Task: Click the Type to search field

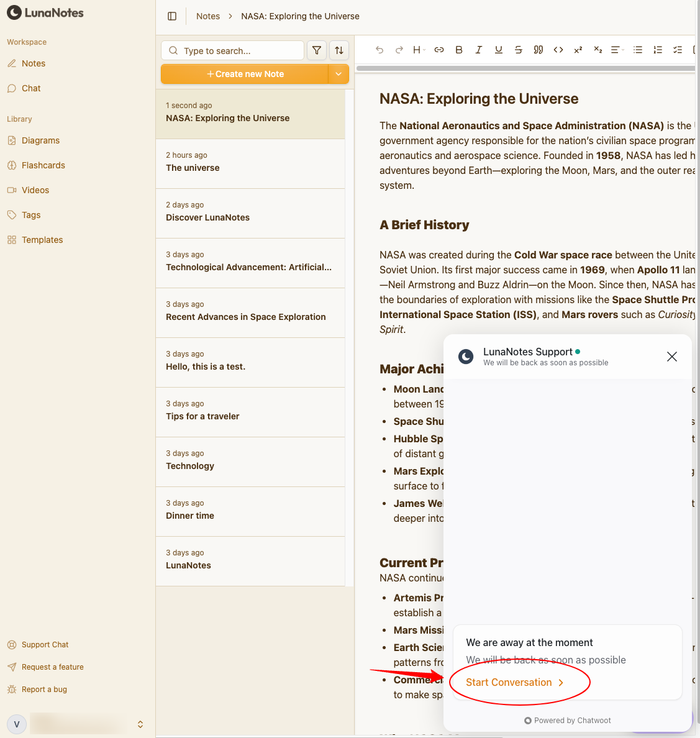Action: click(240, 51)
